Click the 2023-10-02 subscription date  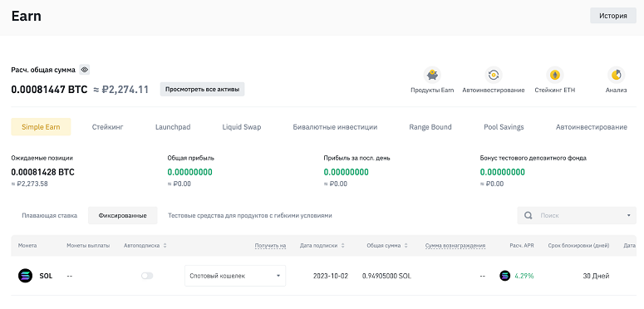point(330,276)
